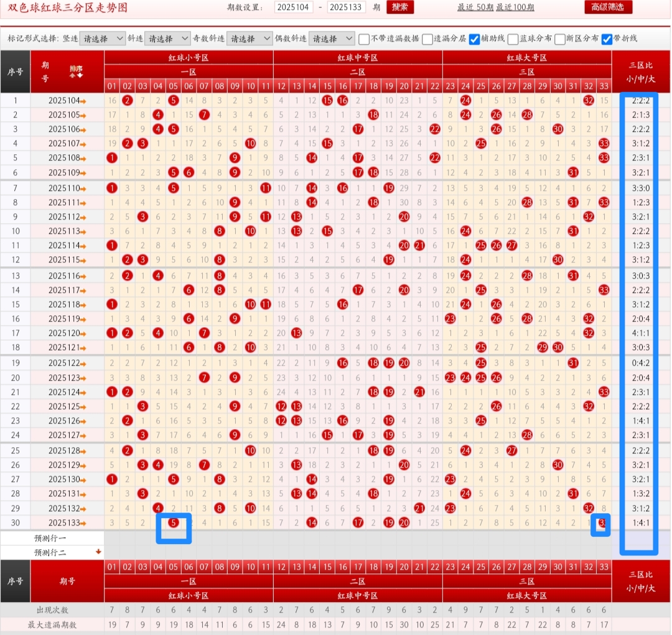Click orange arrow beside period 2025120
The height and width of the screenshot is (635, 672).
point(83,334)
